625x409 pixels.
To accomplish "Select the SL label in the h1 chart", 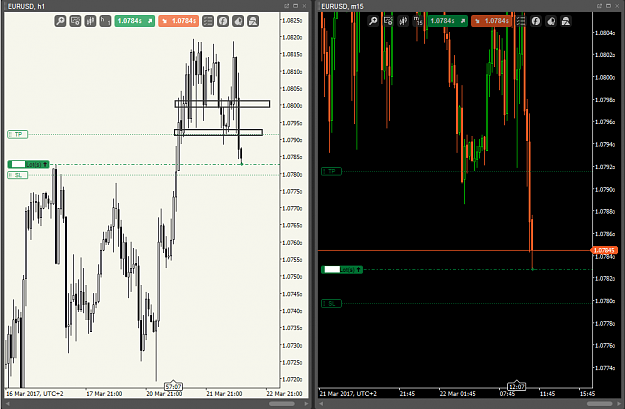I will pos(18,175).
